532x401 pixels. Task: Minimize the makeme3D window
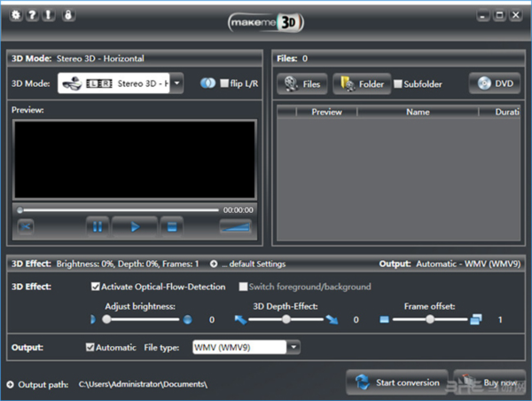(x=483, y=15)
